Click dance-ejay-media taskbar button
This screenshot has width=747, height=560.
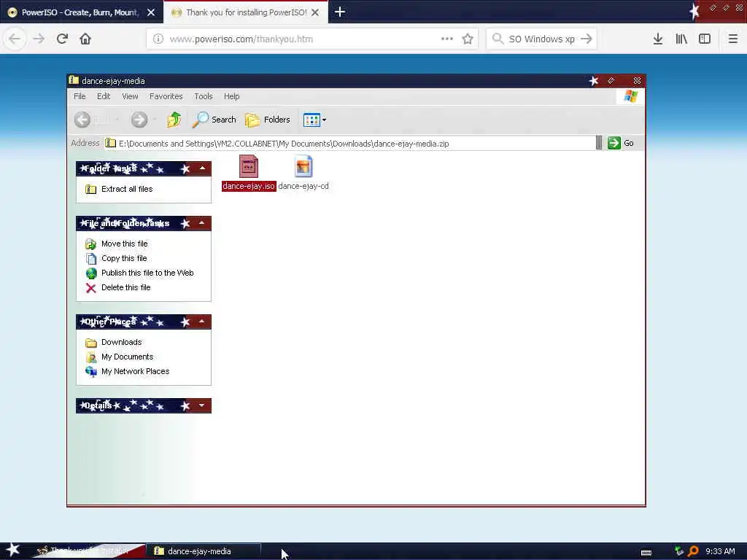[x=203, y=551]
